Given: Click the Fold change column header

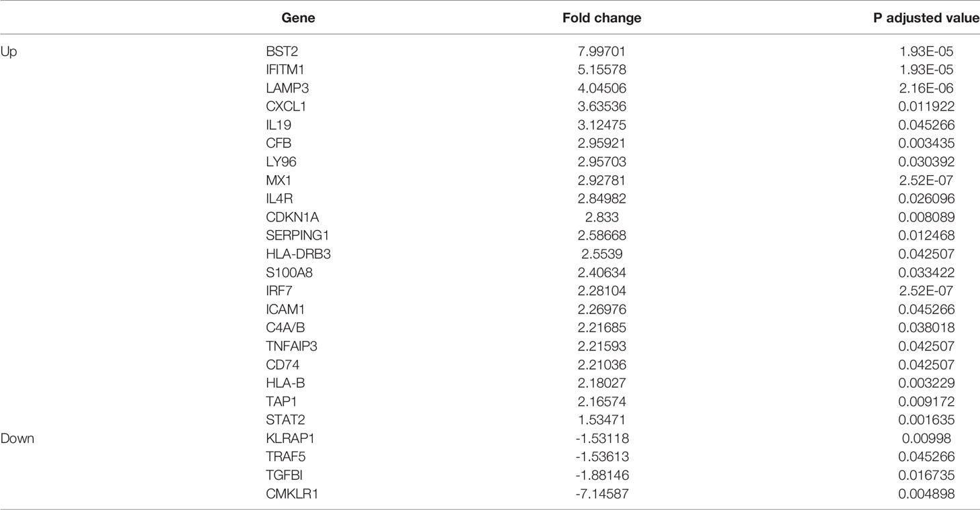Looking at the screenshot, I should [601, 18].
